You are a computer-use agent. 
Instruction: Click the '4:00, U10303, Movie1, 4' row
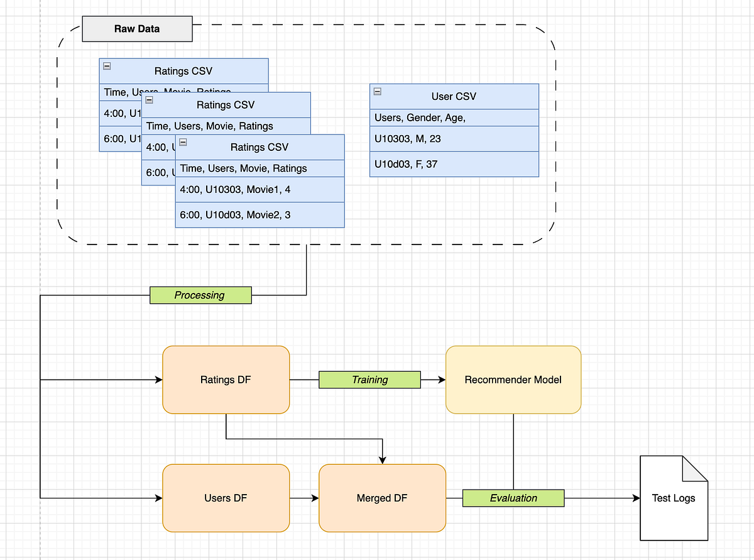(260, 189)
